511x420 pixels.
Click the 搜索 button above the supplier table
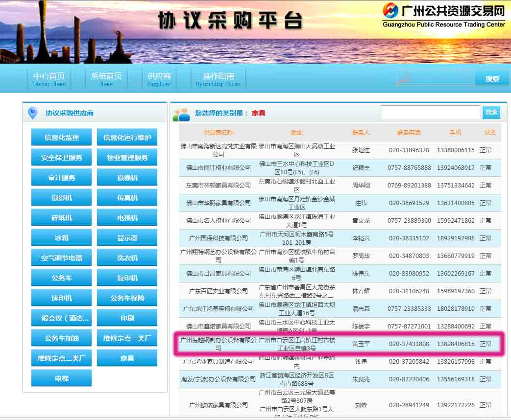491,113
